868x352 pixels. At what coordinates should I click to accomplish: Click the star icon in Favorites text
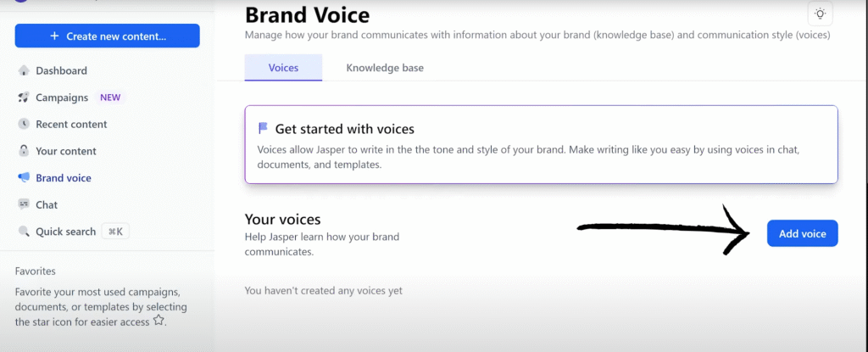(x=159, y=320)
